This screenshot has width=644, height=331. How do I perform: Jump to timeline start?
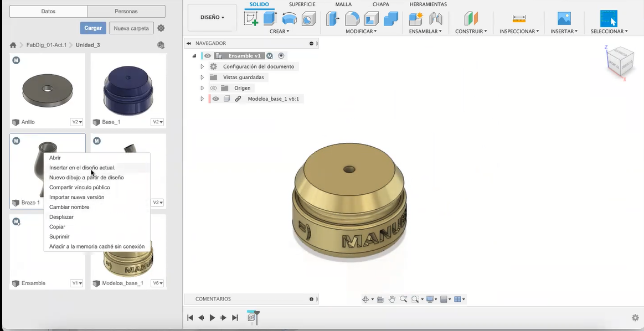[x=190, y=318]
